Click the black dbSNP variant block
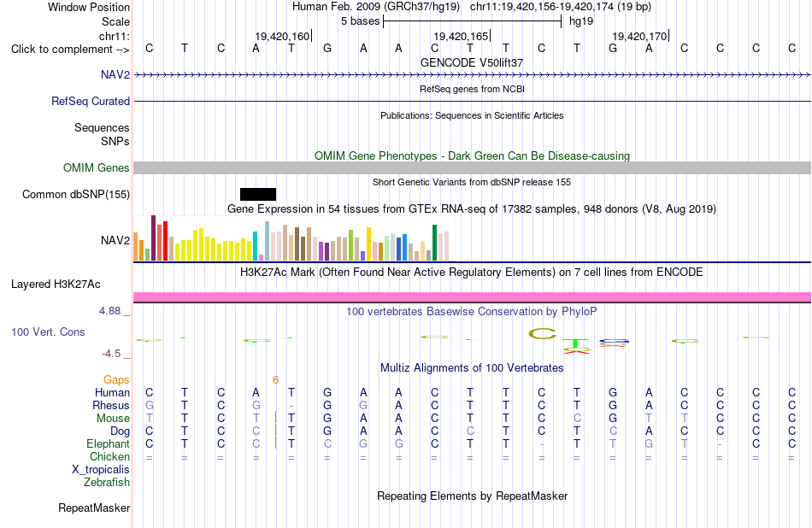The height and width of the screenshot is (528, 812). [258, 194]
